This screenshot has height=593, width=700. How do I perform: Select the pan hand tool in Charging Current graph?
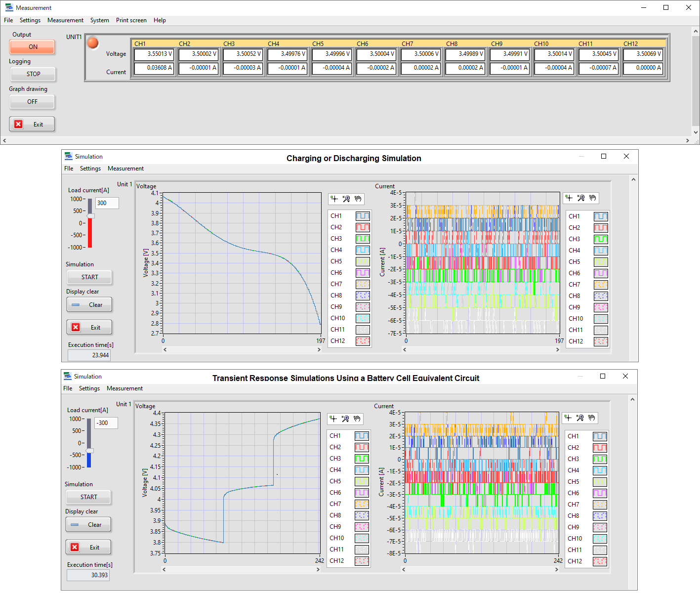[x=593, y=198]
